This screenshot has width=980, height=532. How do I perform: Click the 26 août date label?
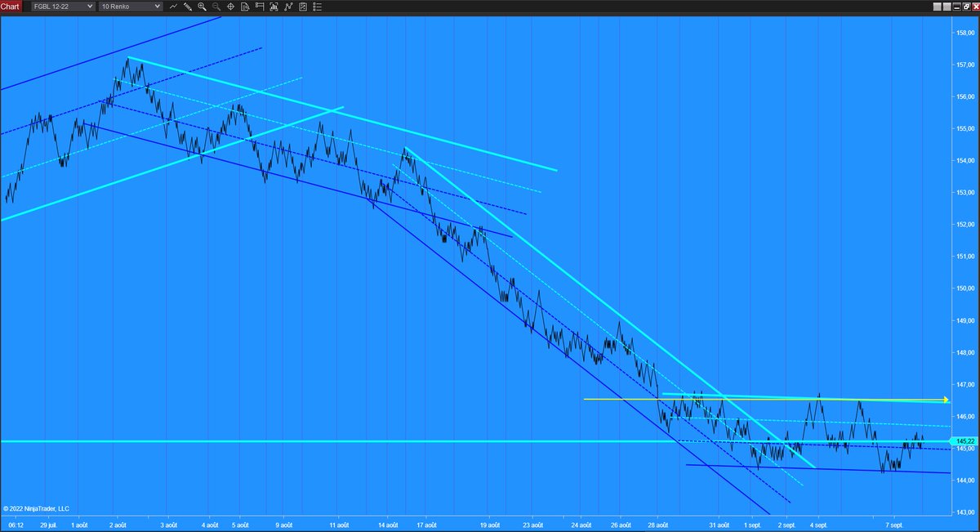(x=621, y=525)
